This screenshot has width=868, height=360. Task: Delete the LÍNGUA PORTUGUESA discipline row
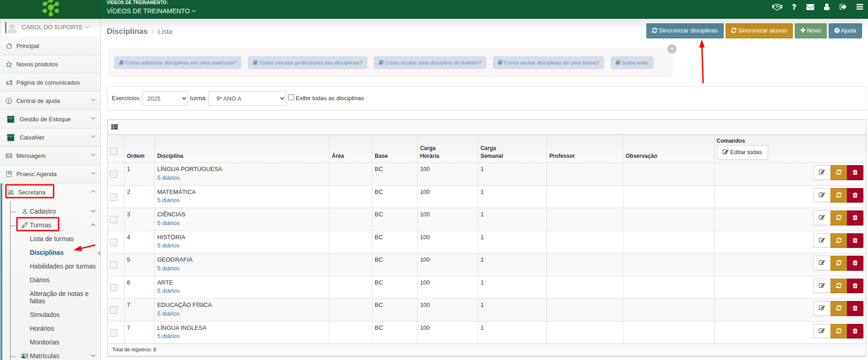coord(855,172)
